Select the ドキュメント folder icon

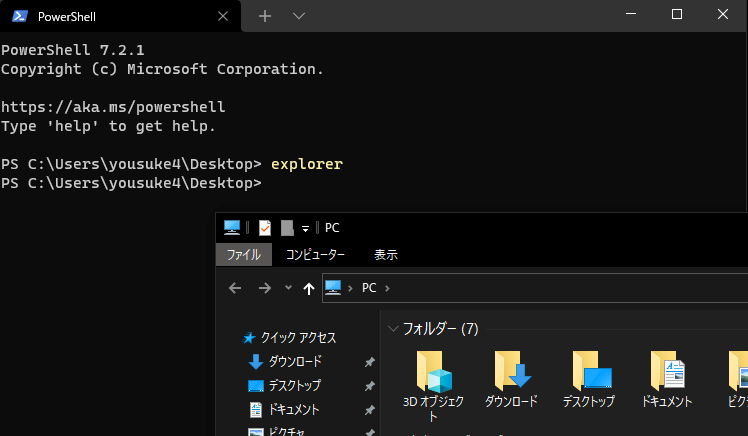[x=668, y=370]
